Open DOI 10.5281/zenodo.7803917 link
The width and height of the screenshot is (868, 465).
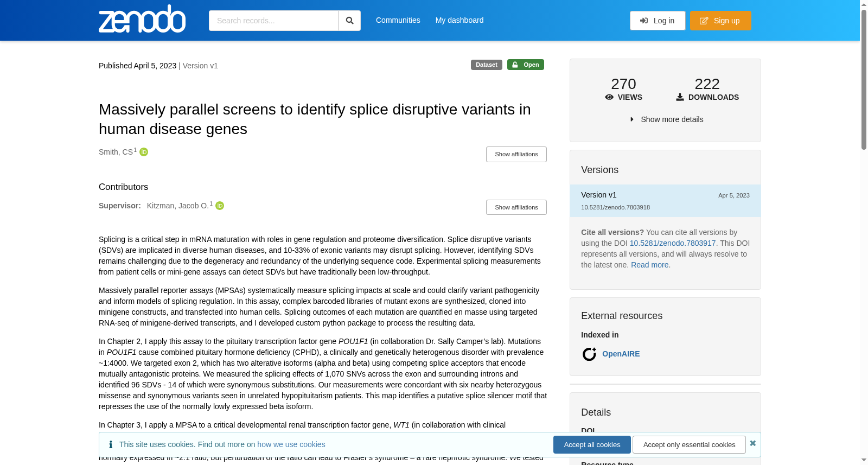(x=673, y=243)
